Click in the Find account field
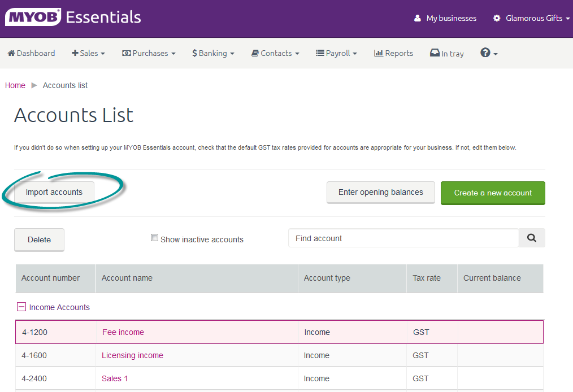This screenshot has width=573, height=392. click(x=403, y=238)
